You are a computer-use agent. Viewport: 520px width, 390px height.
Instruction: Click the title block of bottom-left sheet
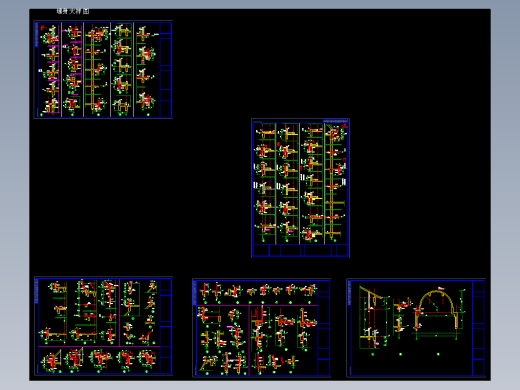(166, 326)
